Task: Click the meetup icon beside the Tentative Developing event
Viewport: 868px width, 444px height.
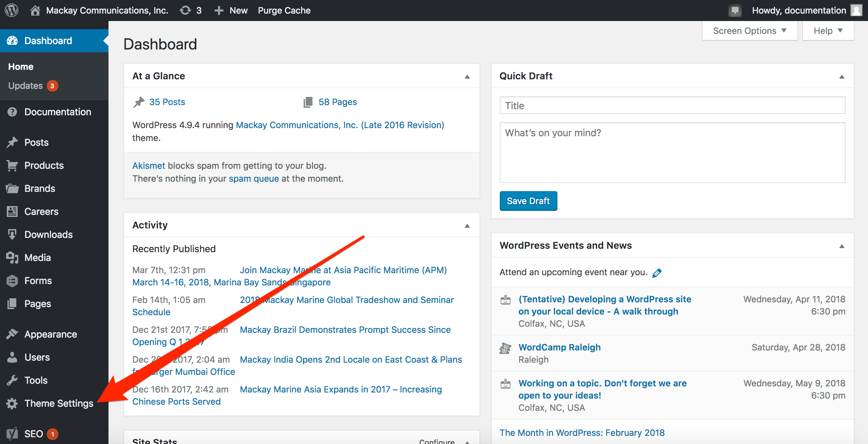Action: click(x=505, y=300)
